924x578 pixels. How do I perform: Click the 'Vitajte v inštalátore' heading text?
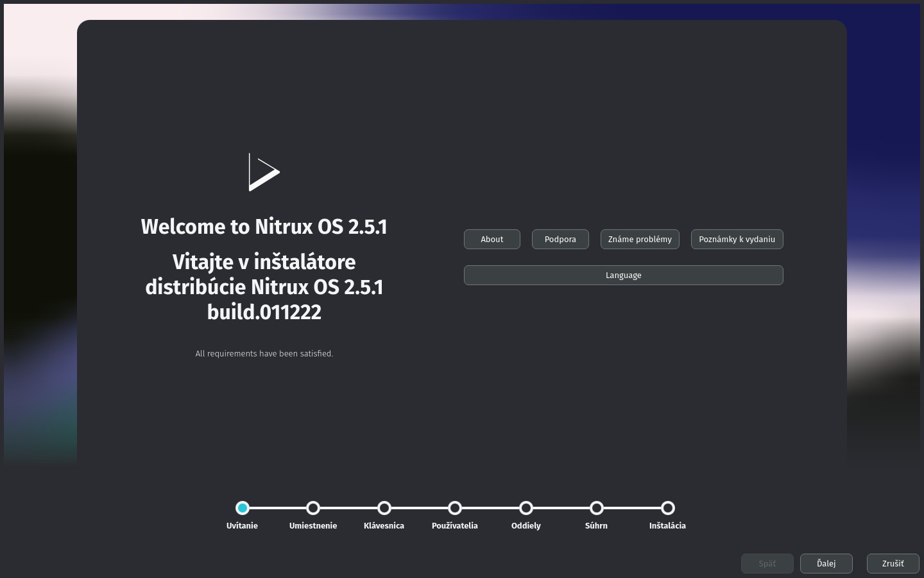[x=264, y=262]
